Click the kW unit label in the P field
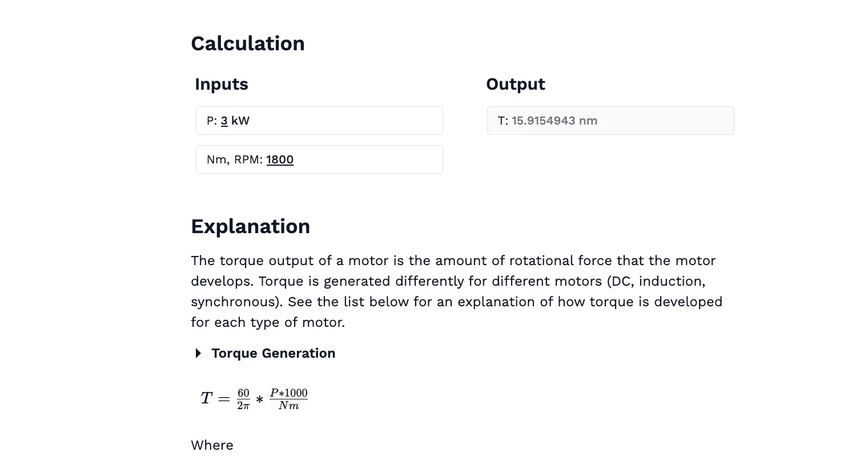This screenshot has width=868, height=456. 239,121
